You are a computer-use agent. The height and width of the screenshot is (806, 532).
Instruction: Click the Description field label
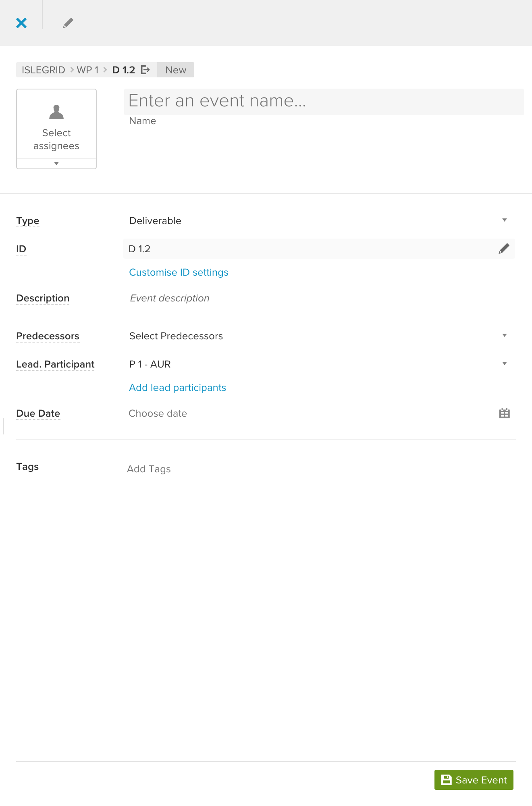(x=43, y=298)
